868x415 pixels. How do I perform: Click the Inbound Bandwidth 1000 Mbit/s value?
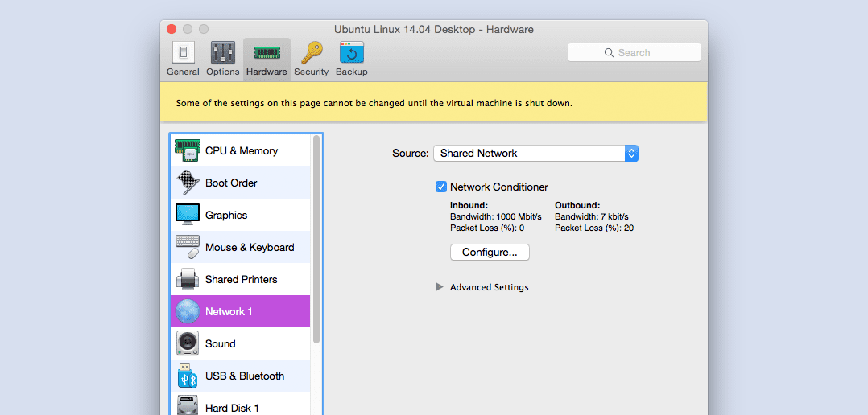[x=519, y=216]
